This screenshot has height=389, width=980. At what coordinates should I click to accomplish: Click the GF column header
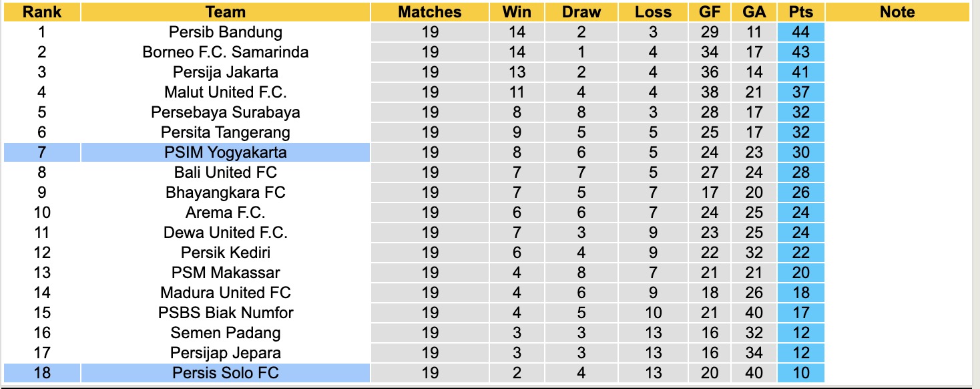pos(710,12)
